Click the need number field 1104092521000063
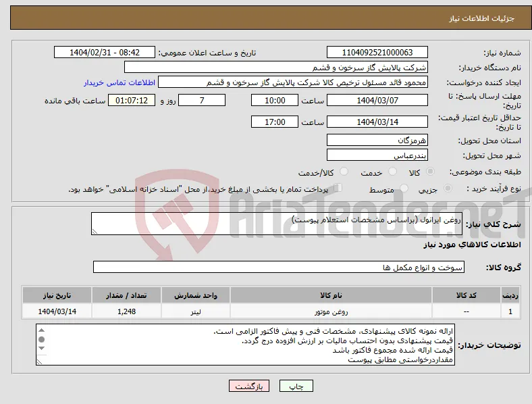 click(377, 52)
